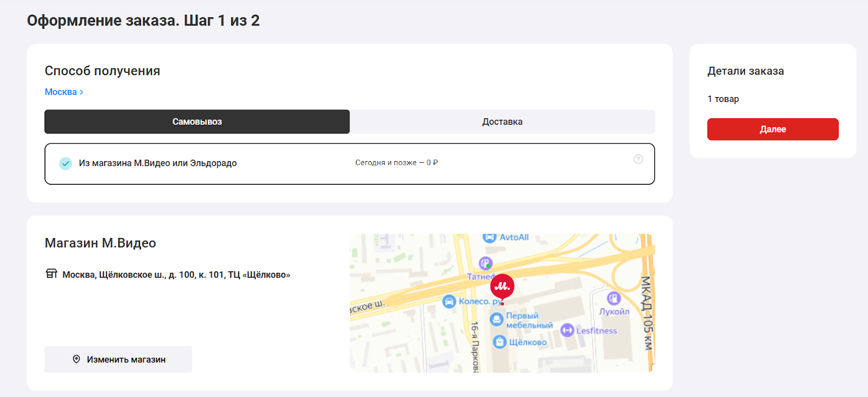
Task: Click the Lesfitness marker on the map
Action: [x=567, y=330]
